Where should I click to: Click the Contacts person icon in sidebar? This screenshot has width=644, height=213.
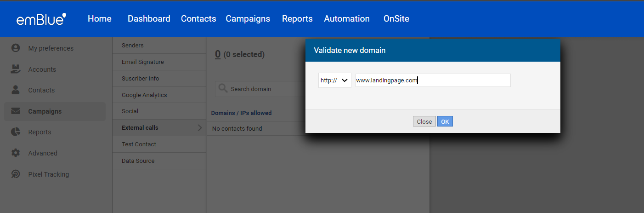tap(16, 90)
